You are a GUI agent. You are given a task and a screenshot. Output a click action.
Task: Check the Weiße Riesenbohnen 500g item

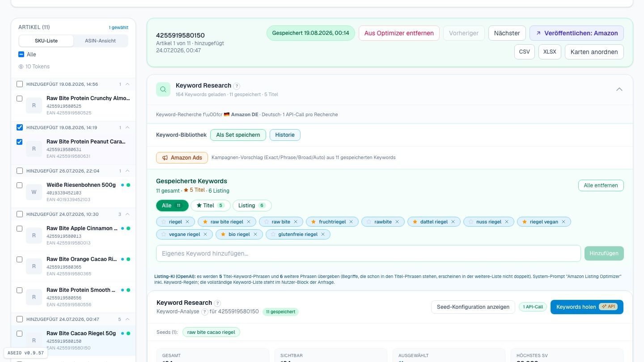point(19,185)
